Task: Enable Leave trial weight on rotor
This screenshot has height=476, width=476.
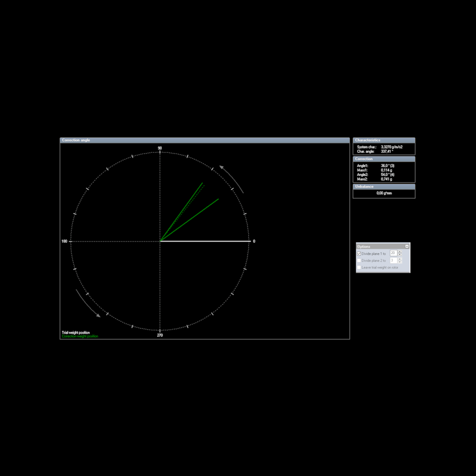Action: (x=359, y=267)
